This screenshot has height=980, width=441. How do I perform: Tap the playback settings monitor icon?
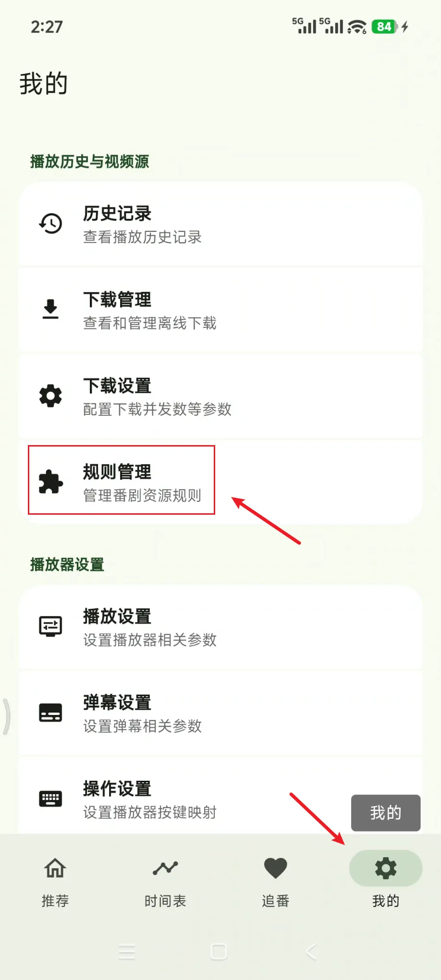click(x=50, y=627)
